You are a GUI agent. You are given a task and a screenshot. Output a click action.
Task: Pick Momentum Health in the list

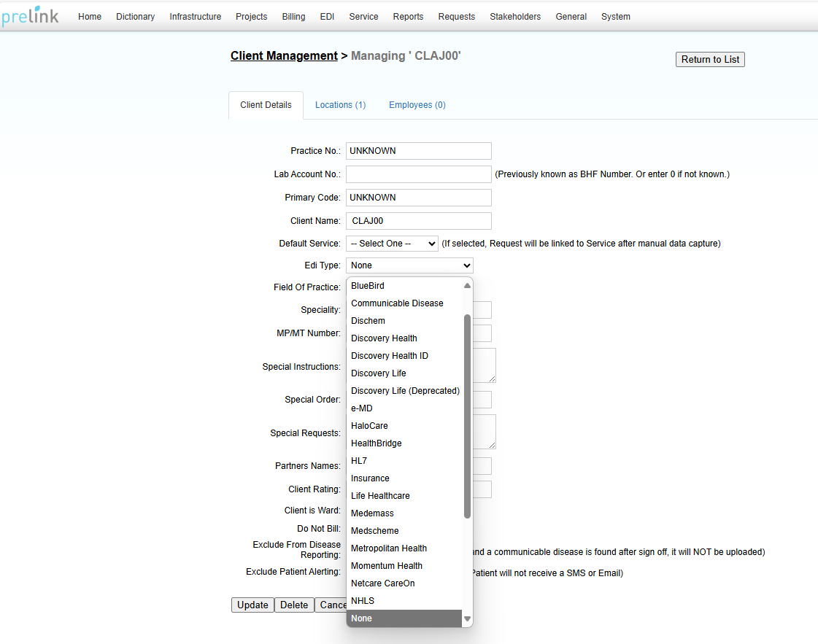point(404,566)
